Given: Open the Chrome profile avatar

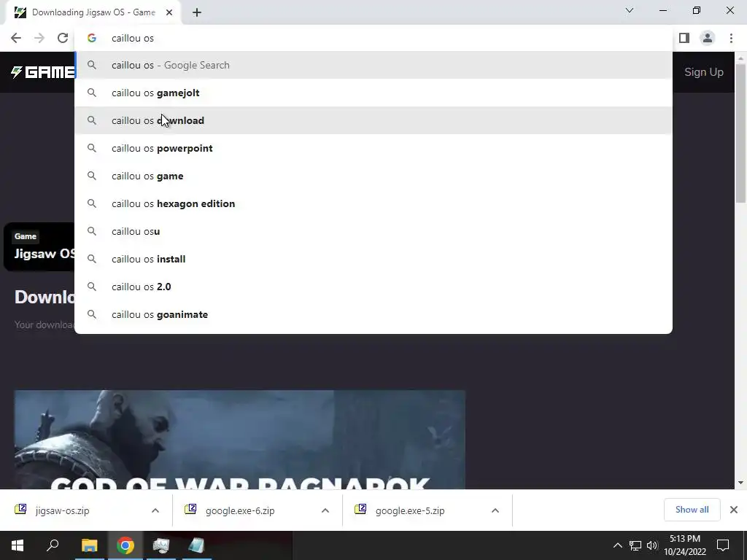Looking at the screenshot, I should point(708,38).
